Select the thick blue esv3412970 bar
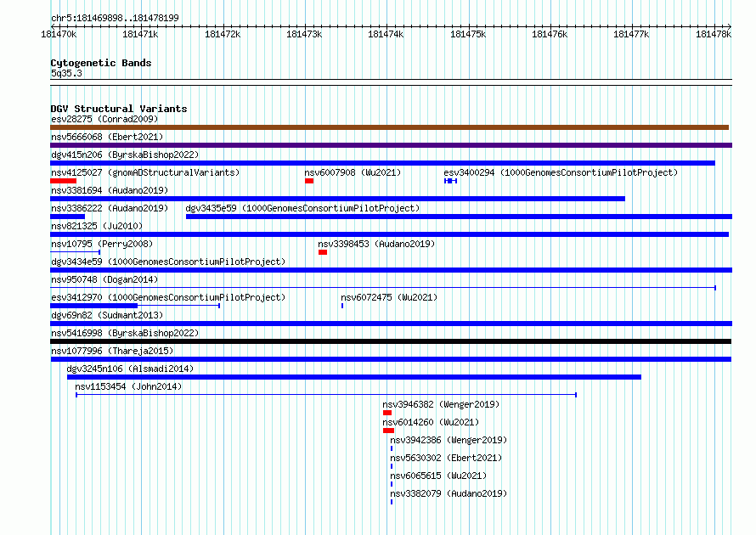 [x=94, y=306]
